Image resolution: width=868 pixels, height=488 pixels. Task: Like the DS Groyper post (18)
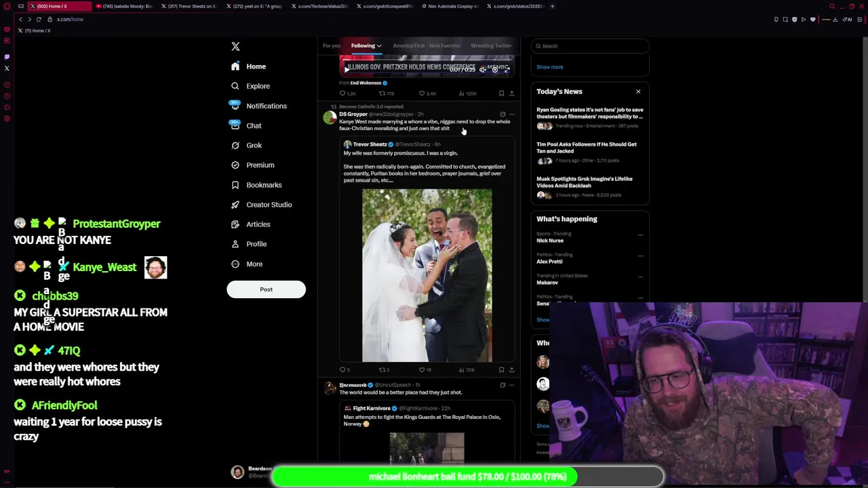(x=425, y=370)
